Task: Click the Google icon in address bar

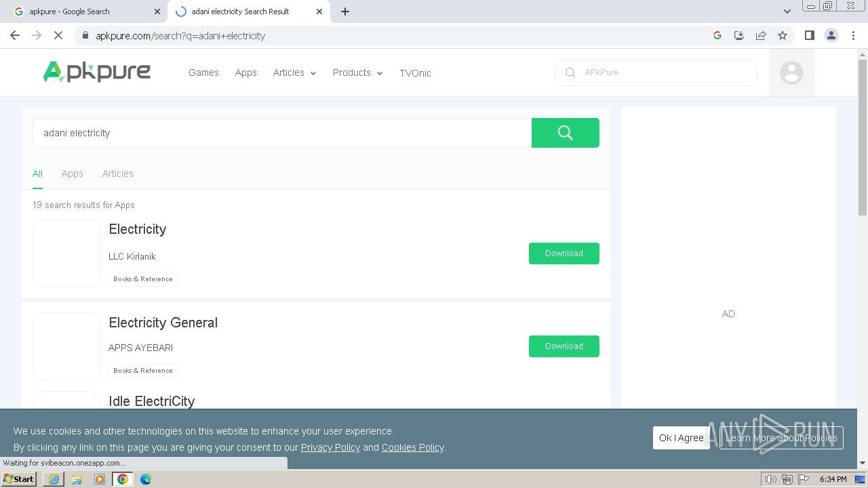Action: click(717, 35)
